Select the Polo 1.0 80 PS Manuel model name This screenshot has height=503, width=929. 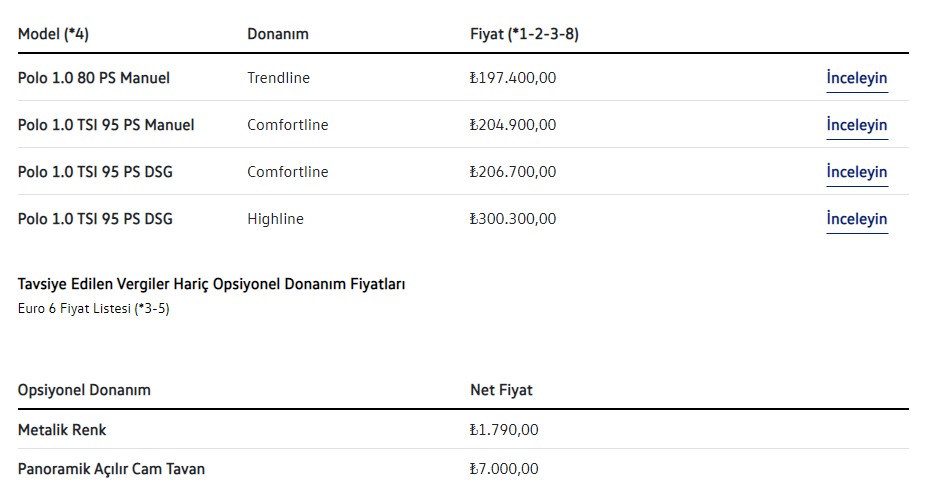tap(94, 78)
